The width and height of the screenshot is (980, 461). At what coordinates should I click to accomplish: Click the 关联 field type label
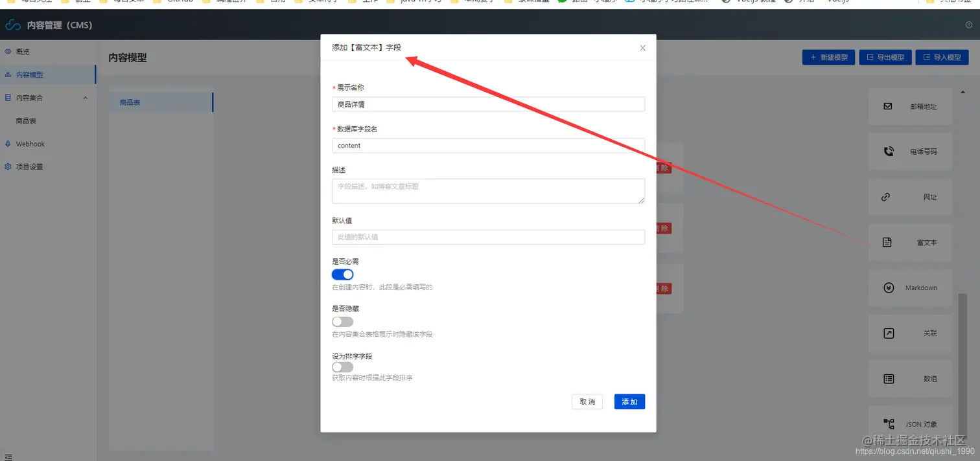click(930, 333)
